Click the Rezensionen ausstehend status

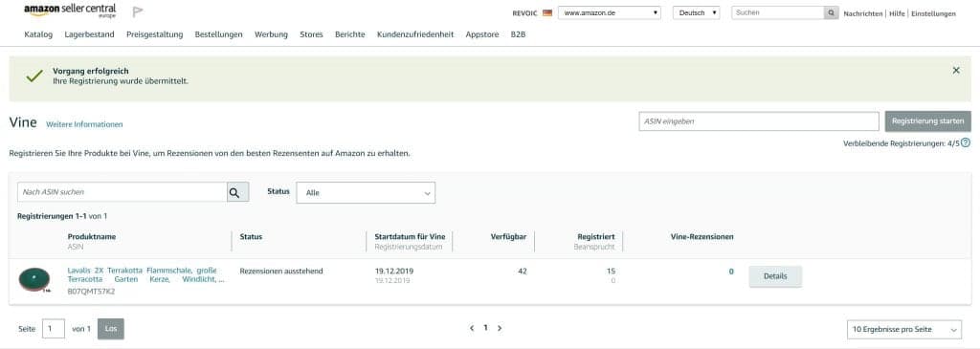(281, 272)
